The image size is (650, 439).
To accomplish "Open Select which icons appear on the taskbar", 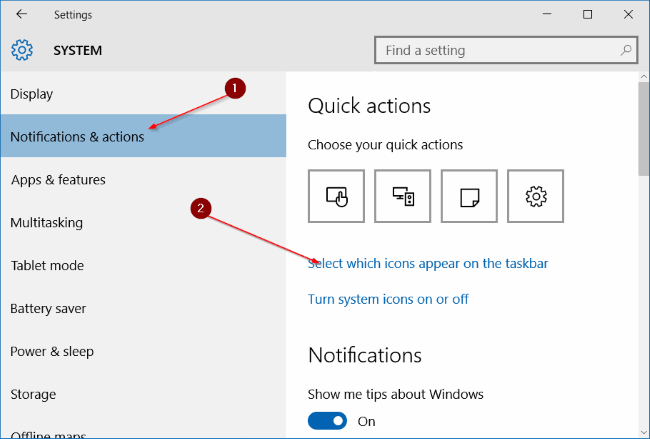I will (428, 264).
